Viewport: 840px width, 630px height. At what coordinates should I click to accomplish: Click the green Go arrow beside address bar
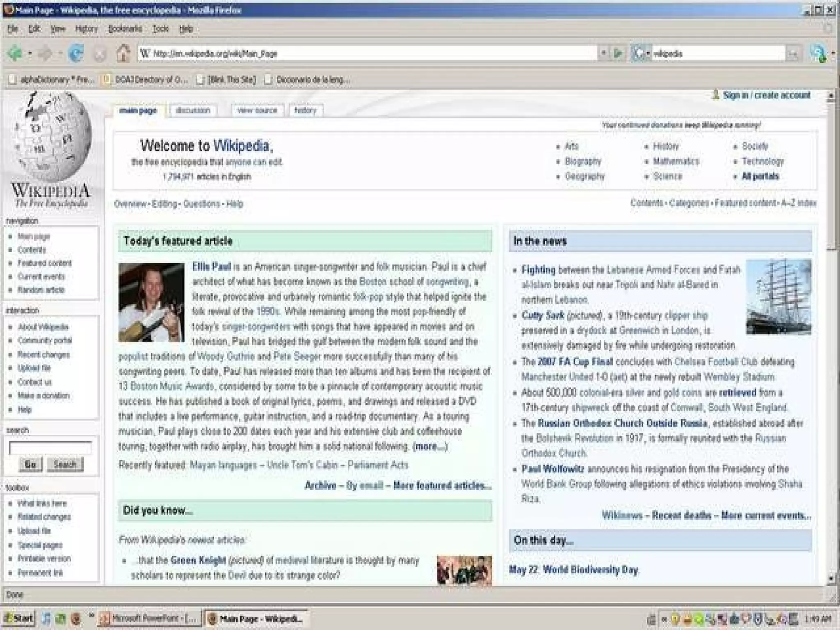618,53
